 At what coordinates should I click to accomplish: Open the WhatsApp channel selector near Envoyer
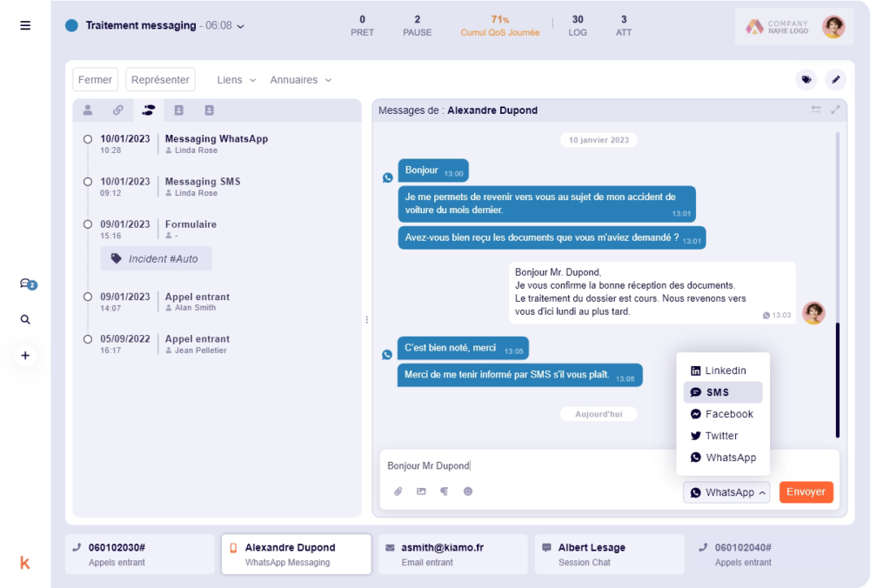pos(726,491)
